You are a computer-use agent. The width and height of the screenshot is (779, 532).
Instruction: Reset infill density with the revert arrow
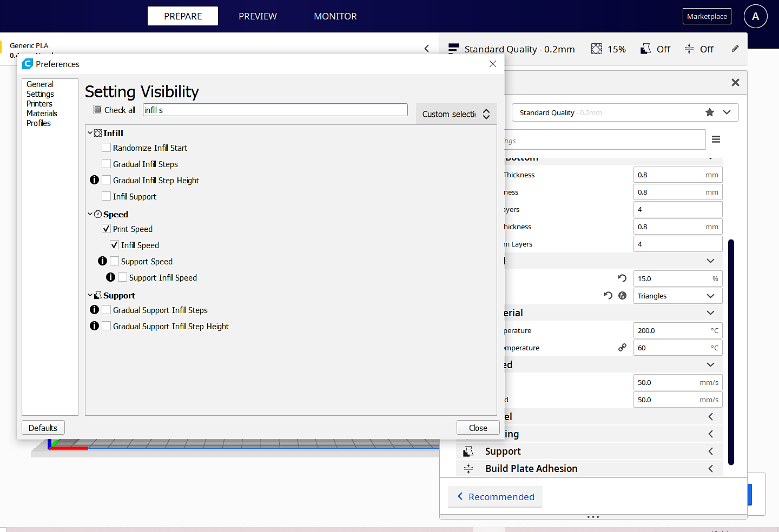pyautogui.click(x=622, y=278)
